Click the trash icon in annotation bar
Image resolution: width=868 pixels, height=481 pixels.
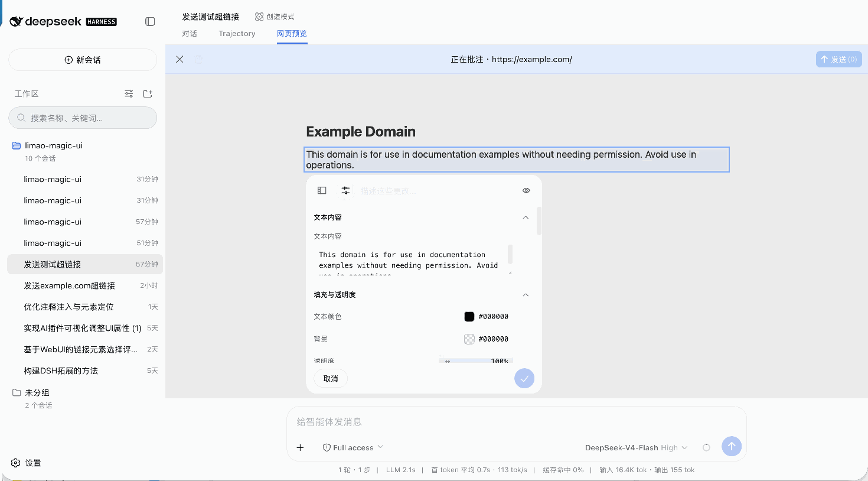(198, 59)
